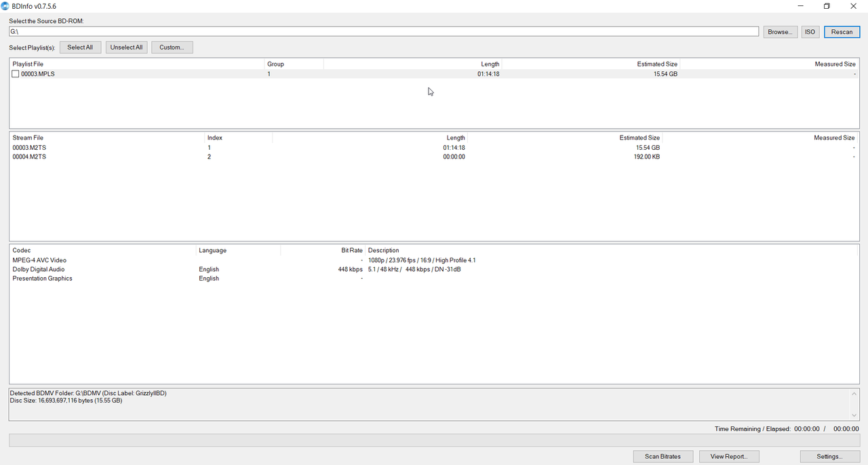Sort by Bit Rate column header

point(322,250)
